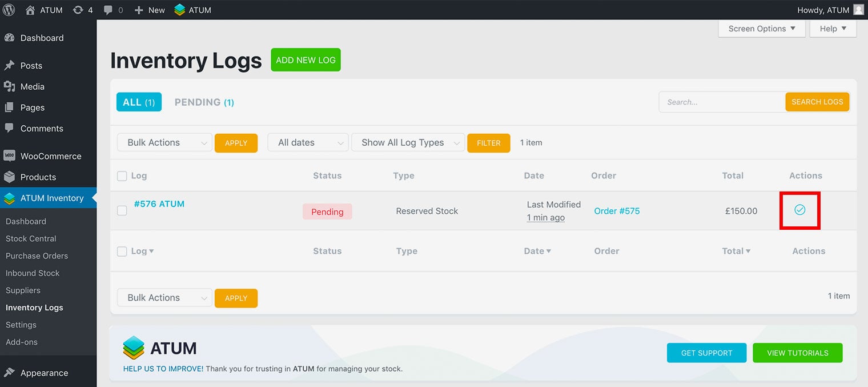Open the Order #575 link
The image size is (868, 387).
tap(617, 211)
